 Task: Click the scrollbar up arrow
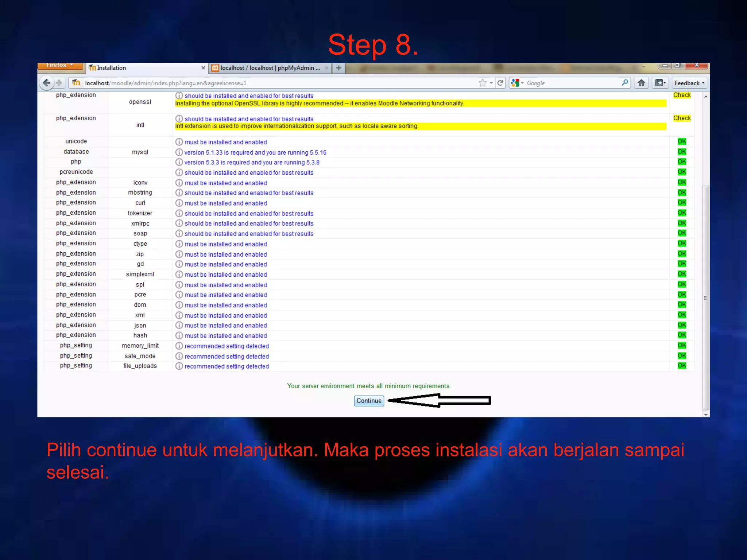pos(706,96)
